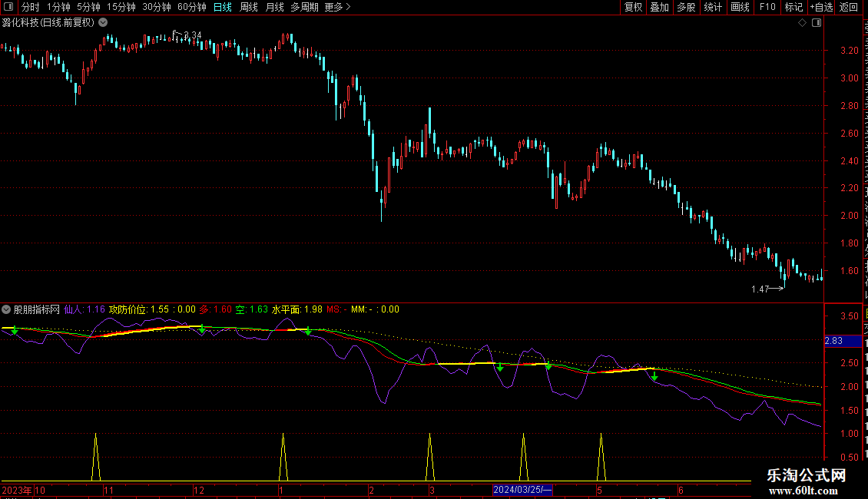868x499 pixels.
Task: Click the 2.83 value tag on indicator axis
Action: point(842,341)
